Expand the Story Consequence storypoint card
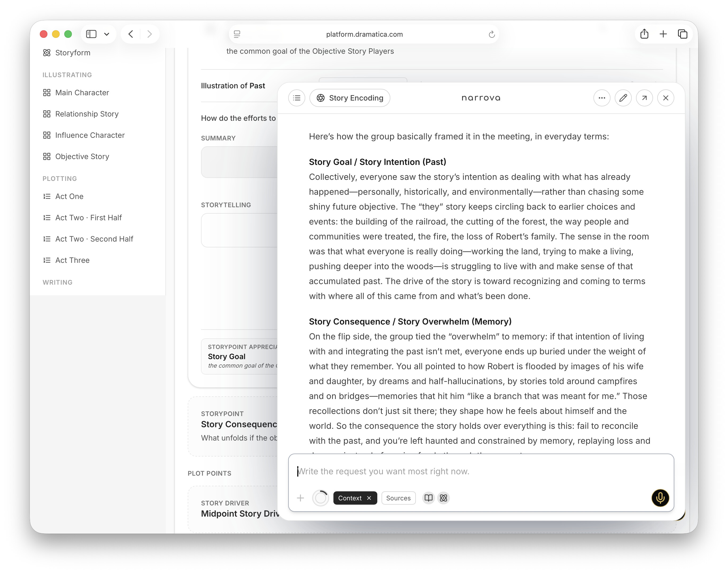The image size is (728, 573). (239, 424)
